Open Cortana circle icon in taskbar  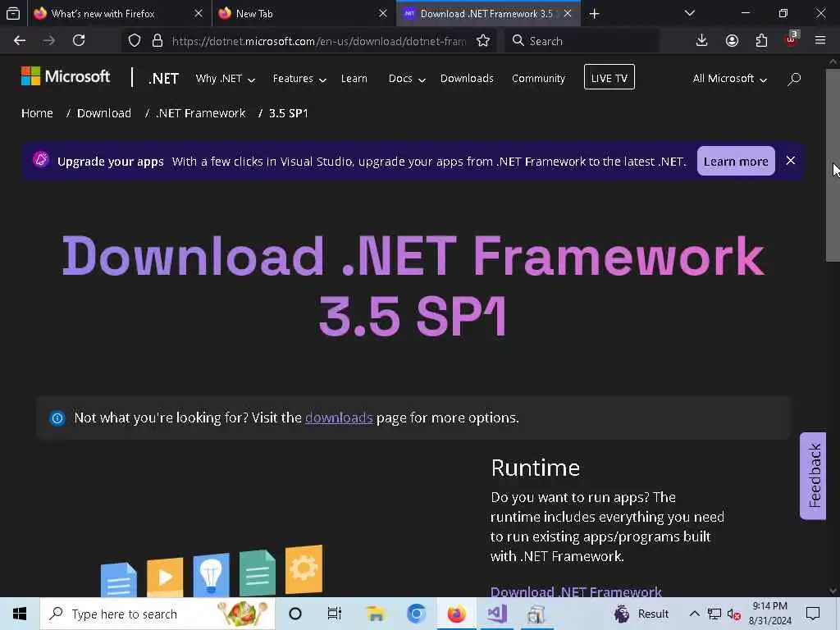(295, 614)
